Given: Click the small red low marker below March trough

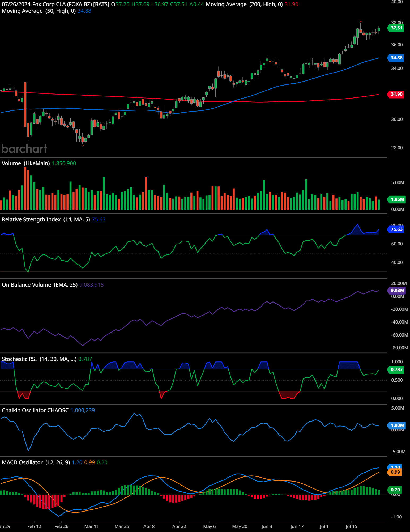Looking at the screenshot, I should (83, 145).
